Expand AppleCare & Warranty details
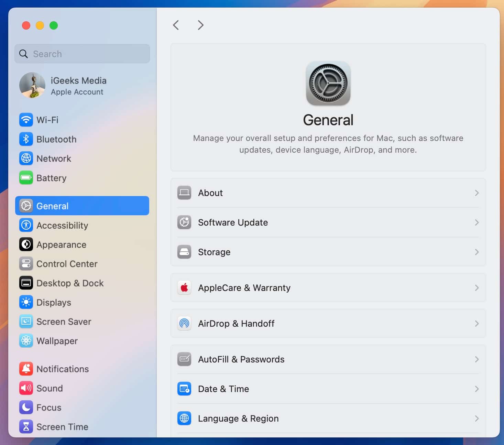 (476, 288)
